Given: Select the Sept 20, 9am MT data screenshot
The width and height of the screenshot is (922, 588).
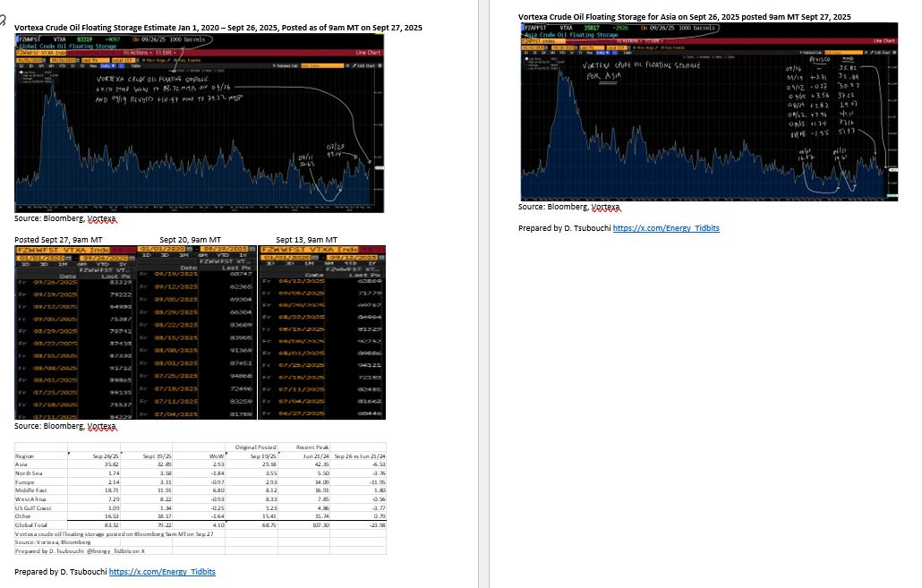Looking at the screenshot, I should [x=197, y=332].
